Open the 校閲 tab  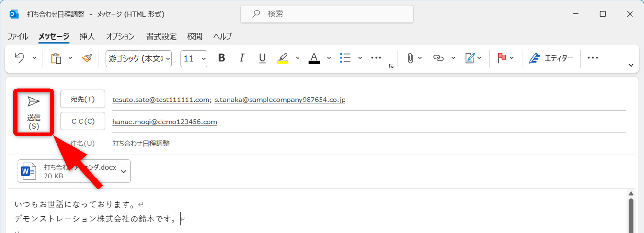195,36
